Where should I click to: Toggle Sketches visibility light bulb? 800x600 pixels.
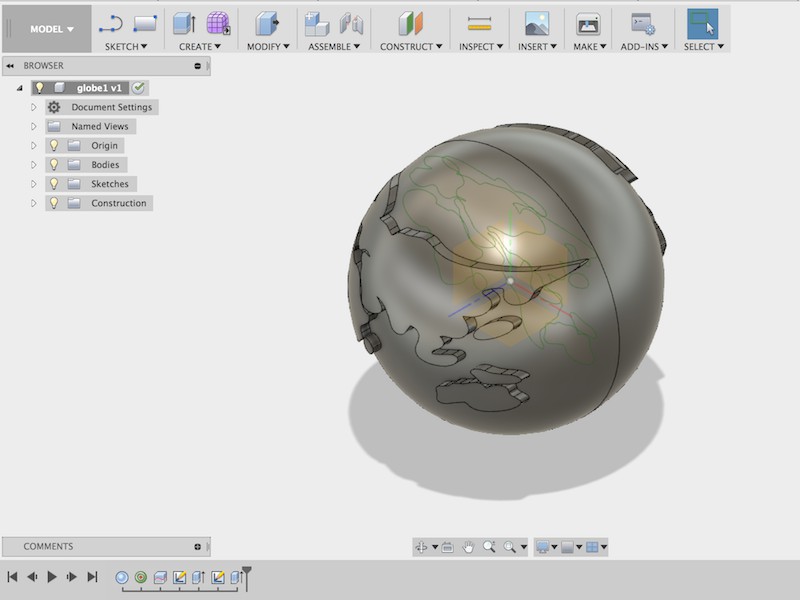(54, 184)
